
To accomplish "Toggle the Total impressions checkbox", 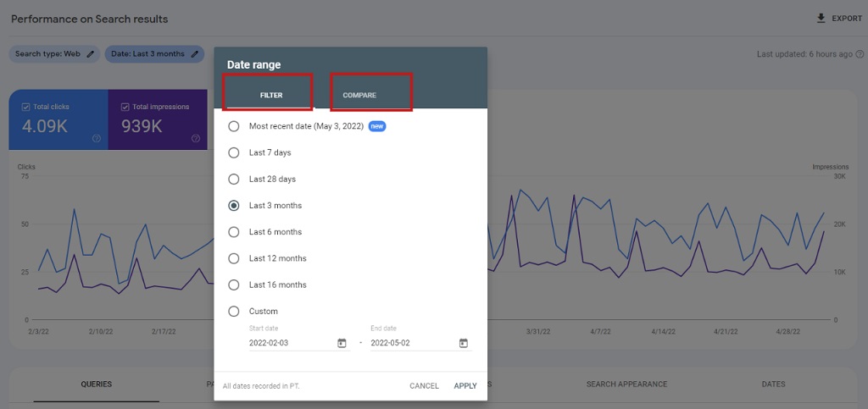I will coord(125,107).
